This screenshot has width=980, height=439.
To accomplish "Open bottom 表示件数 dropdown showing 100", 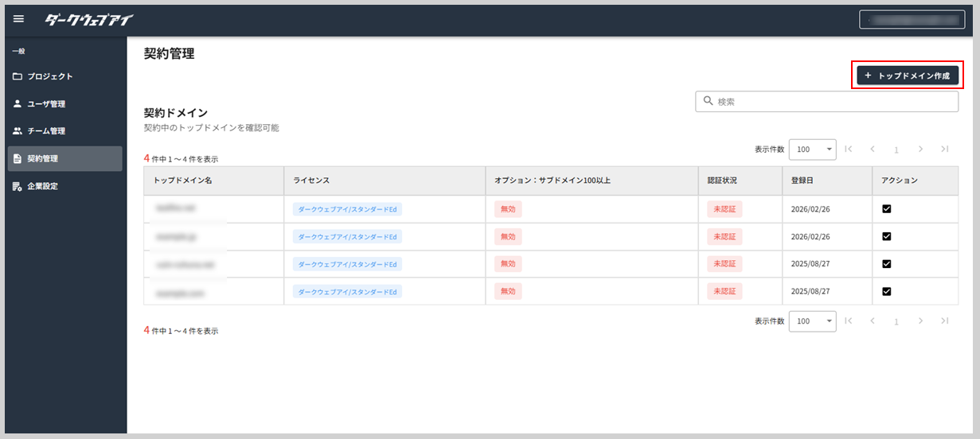I will click(812, 321).
